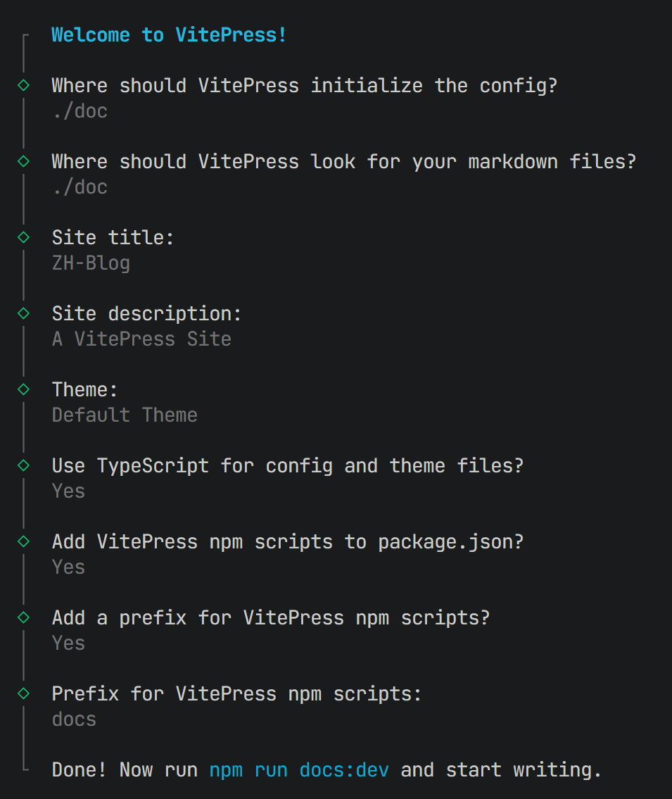This screenshot has height=799, width=672.
Task: Click the diamond marker beside the config question
Action: (23, 85)
